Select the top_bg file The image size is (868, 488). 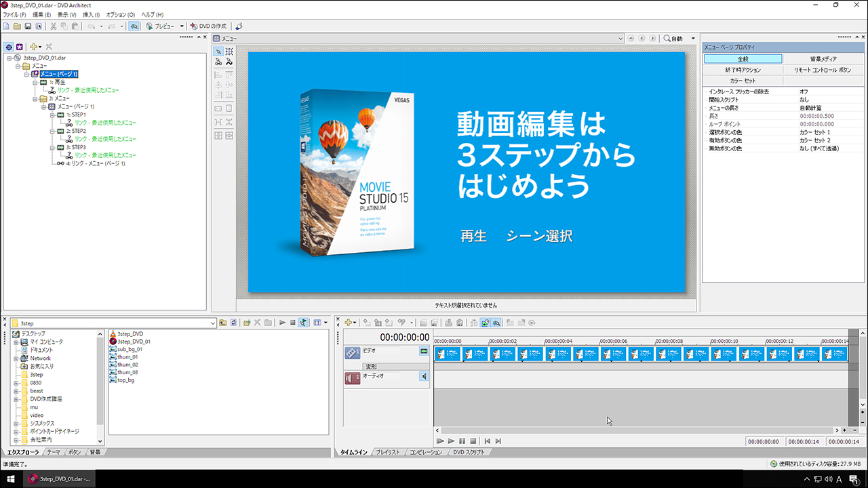(x=121, y=380)
